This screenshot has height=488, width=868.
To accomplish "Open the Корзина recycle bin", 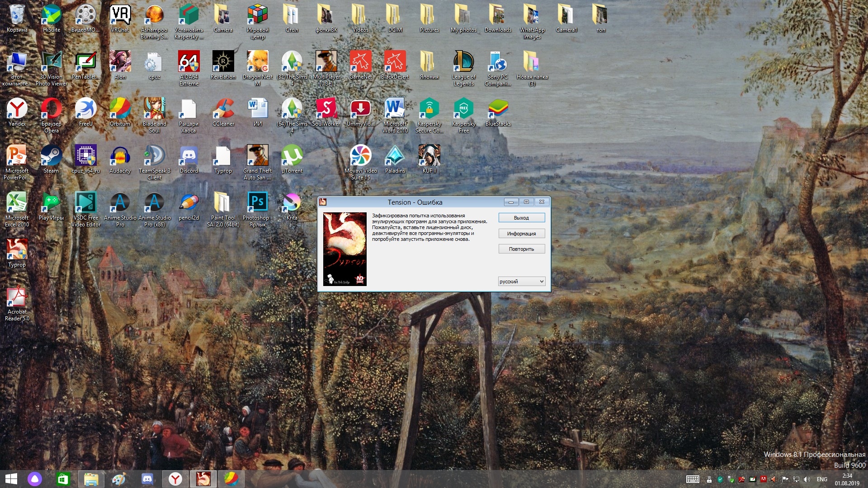I will [x=17, y=19].
